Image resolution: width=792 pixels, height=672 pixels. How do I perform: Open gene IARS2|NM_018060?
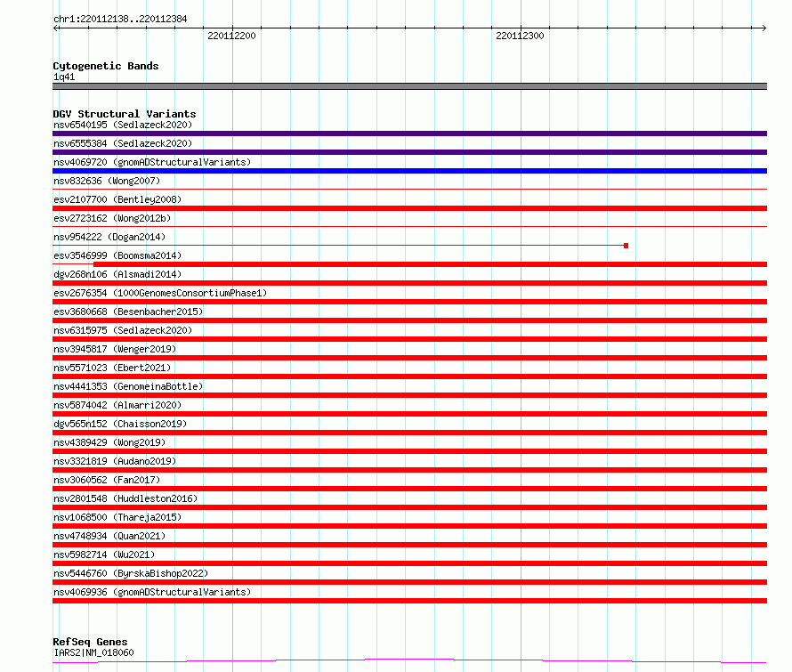pyautogui.click(x=93, y=652)
